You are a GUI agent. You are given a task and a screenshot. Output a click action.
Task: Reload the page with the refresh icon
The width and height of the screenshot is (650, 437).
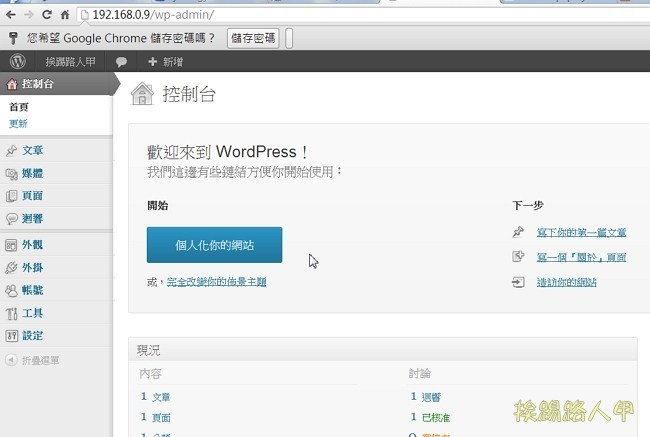47,15
